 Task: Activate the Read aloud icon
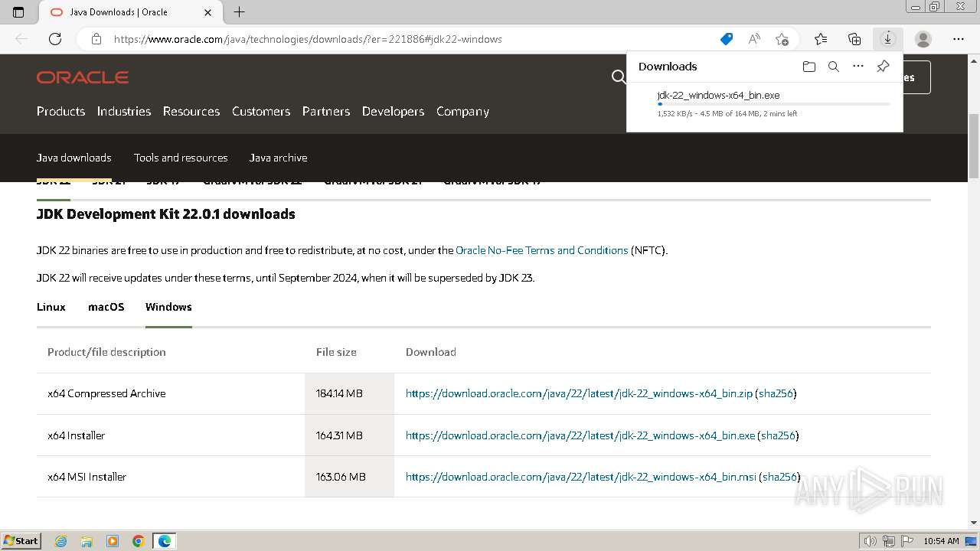[x=754, y=39]
